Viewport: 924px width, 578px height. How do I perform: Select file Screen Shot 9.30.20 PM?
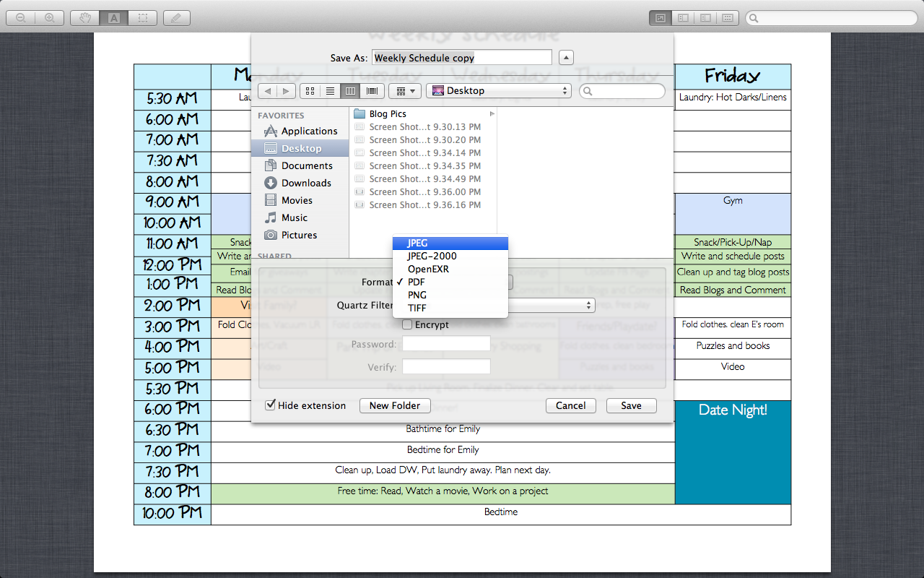423,139
